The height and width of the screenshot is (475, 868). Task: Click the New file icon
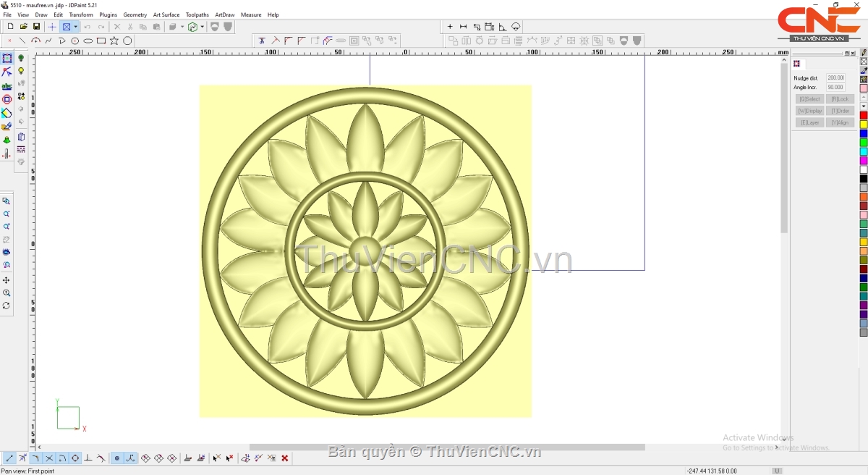point(10,27)
